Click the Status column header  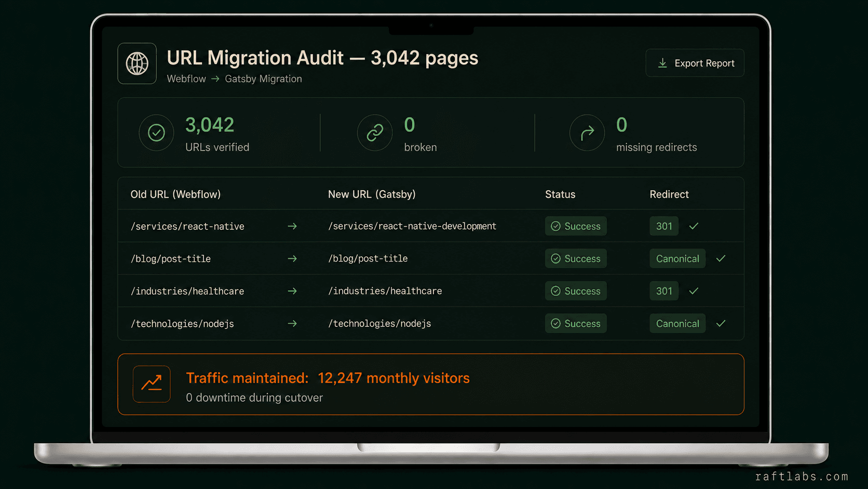click(x=560, y=194)
